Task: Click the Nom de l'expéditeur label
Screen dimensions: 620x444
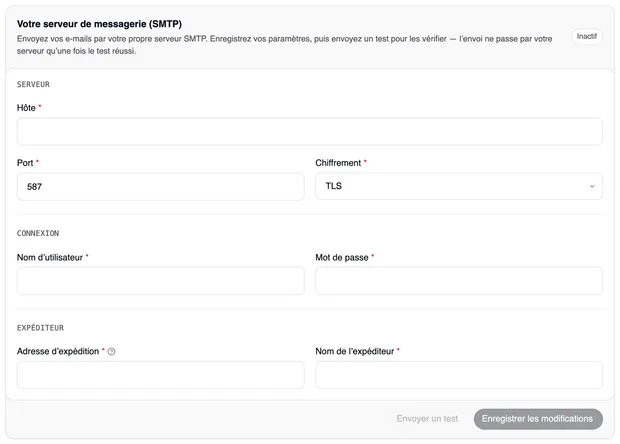Action: pos(355,351)
